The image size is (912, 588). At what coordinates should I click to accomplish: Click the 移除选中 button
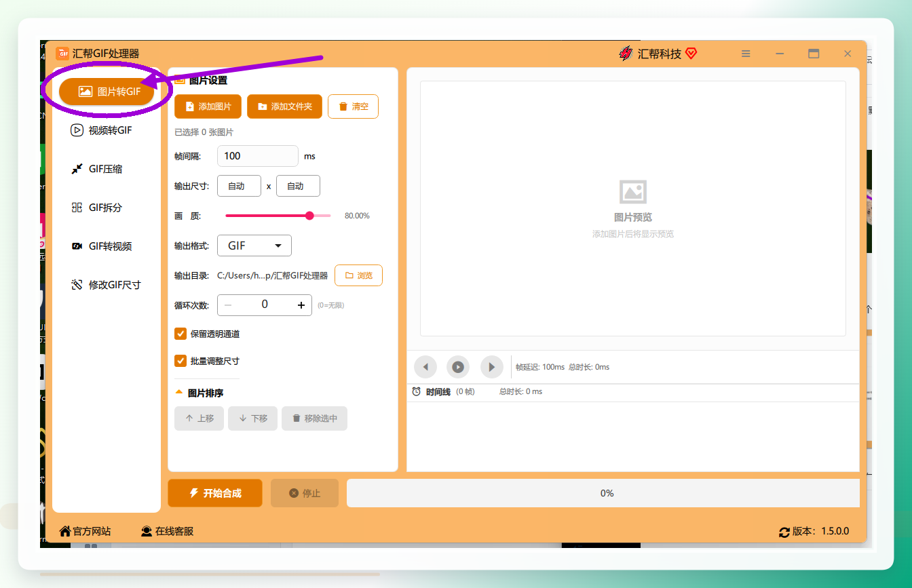click(x=315, y=418)
